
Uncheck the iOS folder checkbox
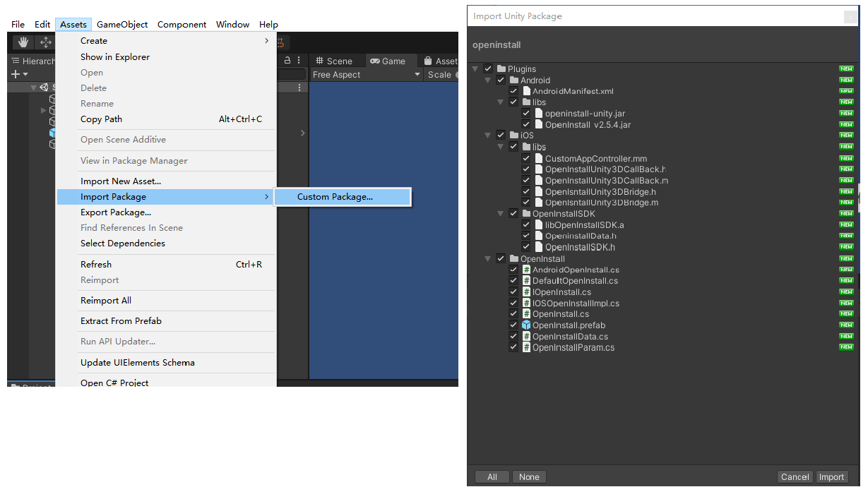(x=501, y=136)
